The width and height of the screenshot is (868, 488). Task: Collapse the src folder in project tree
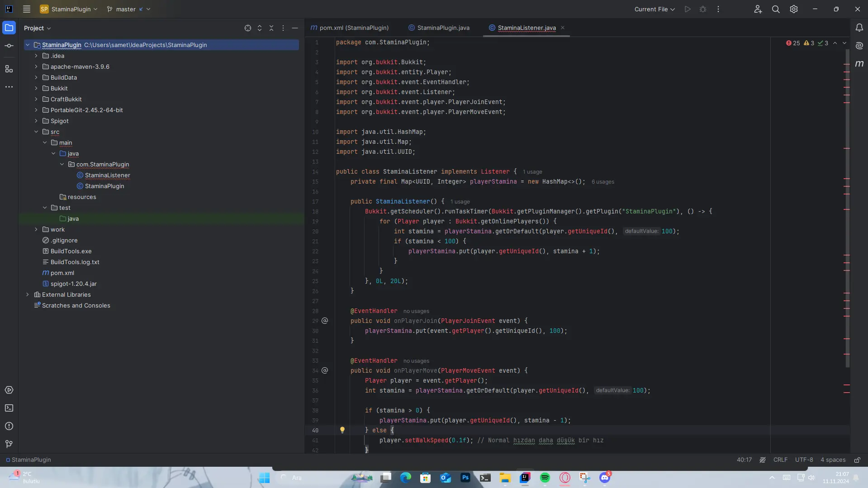click(36, 132)
